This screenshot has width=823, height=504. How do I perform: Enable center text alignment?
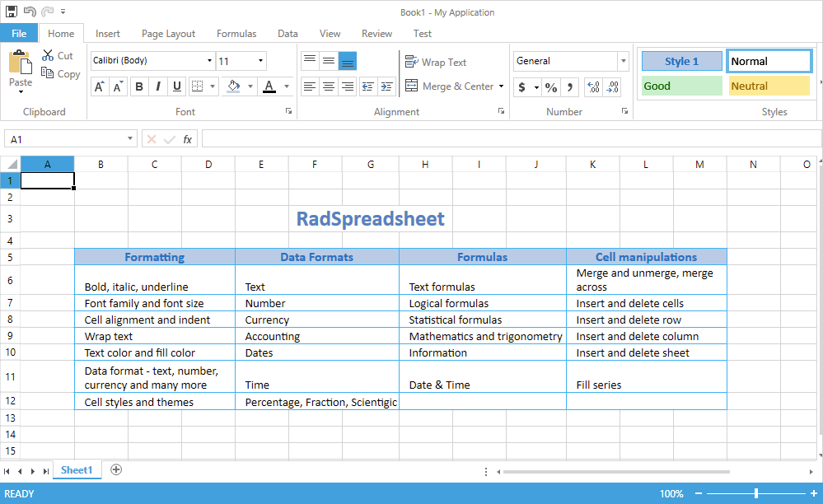coord(329,86)
